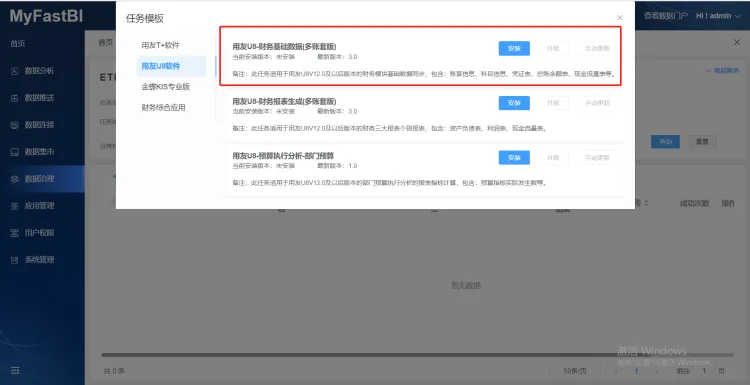
Task: Click the MyFastBI logo
Action: coord(46,16)
